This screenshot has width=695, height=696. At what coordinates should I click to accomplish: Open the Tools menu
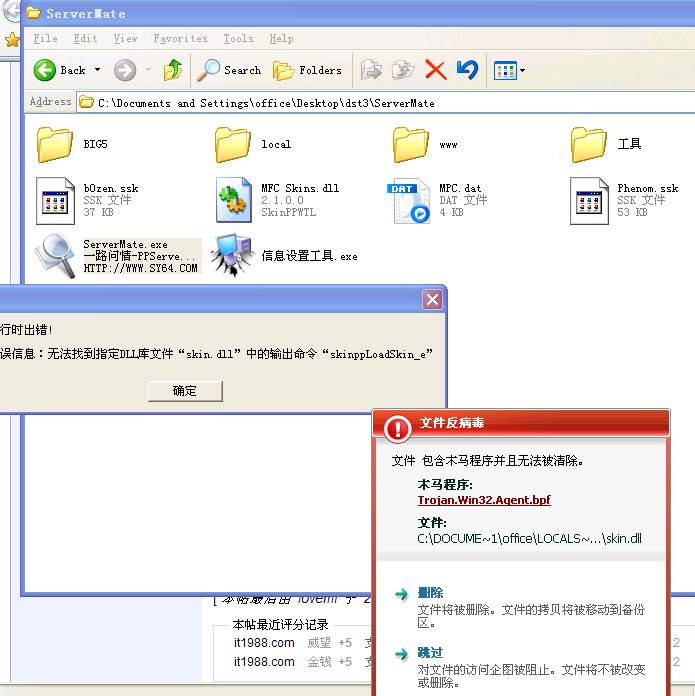(238, 39)
